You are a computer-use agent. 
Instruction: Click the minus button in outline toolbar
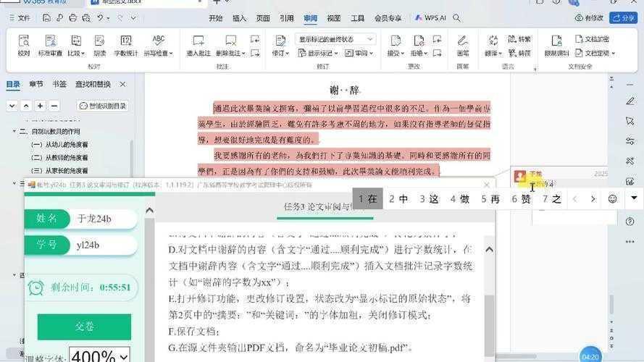54,106
